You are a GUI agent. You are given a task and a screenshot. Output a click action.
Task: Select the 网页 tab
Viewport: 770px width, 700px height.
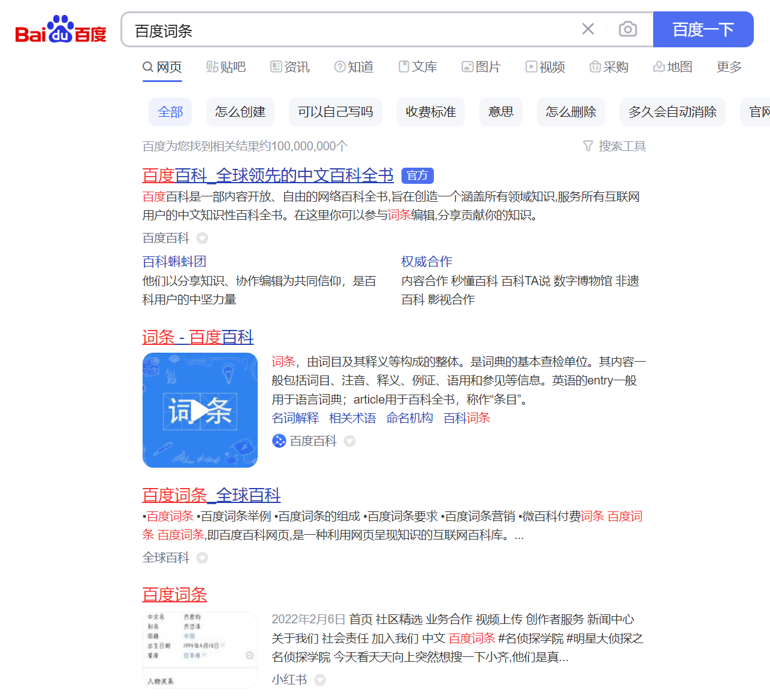pyautogui.click(x=162, y=67)
